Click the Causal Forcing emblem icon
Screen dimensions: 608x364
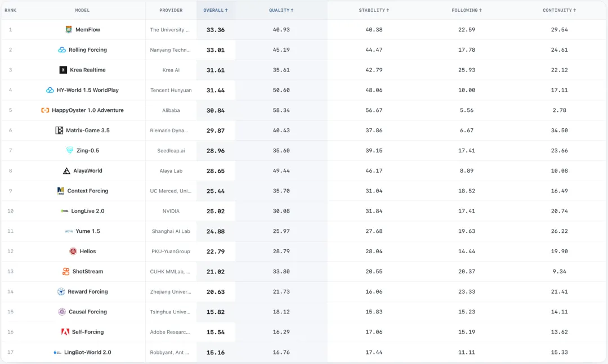62,312
